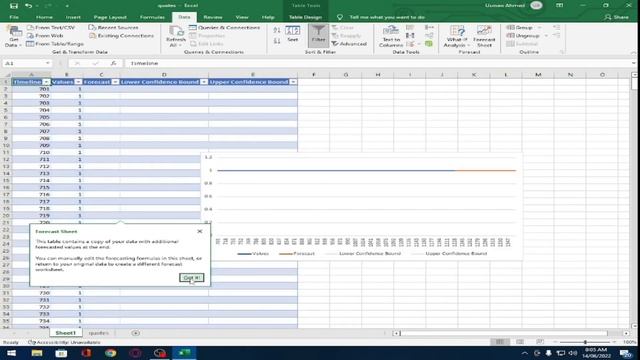This screenshot has width=640, height=360.
Task: Switch to Page Layout view in status bar
Action: point(520,342)
